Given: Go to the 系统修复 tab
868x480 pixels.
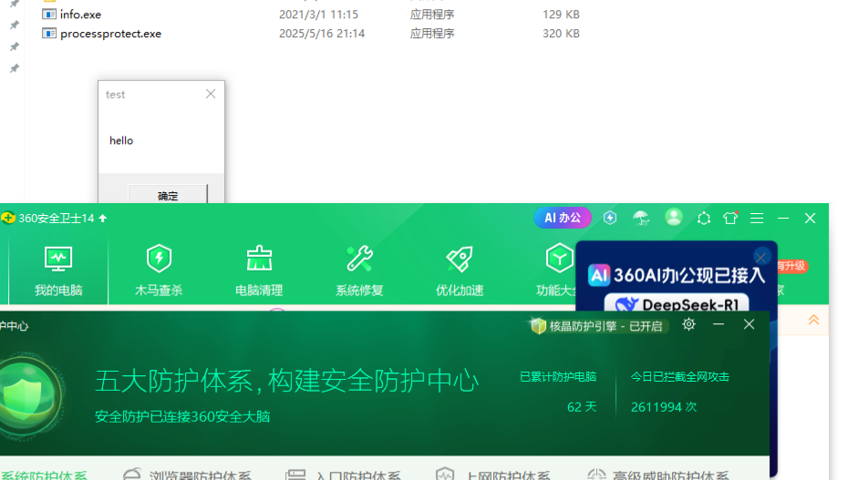Looking at the screenshot, I should point(359,271).
